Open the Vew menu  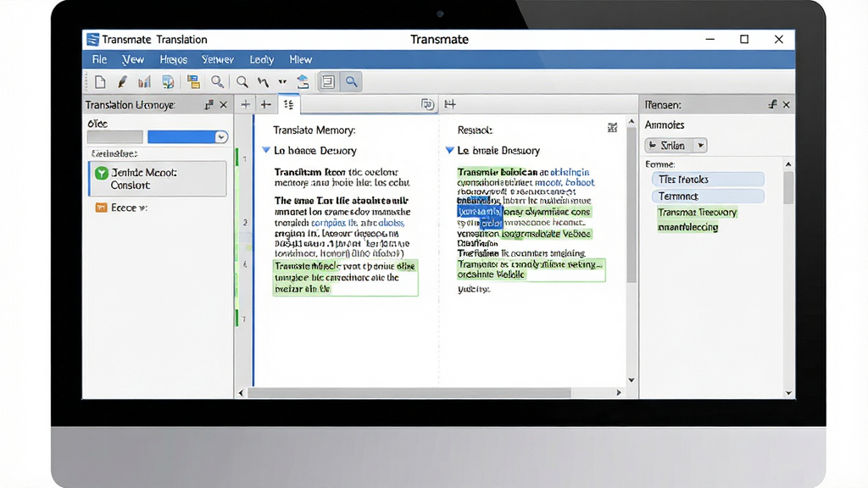[x=133, y=59]
